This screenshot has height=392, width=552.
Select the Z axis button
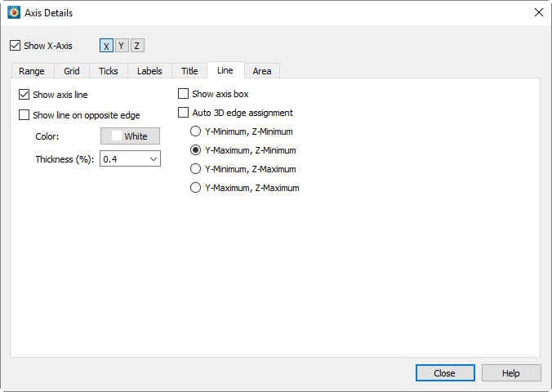(137, 46)
